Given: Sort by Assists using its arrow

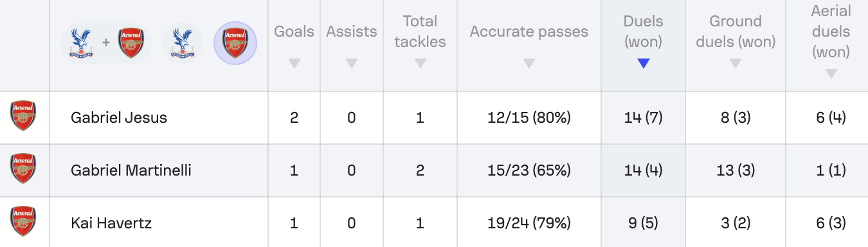Looking at the screenshot, I should click(x=351, y=63).
